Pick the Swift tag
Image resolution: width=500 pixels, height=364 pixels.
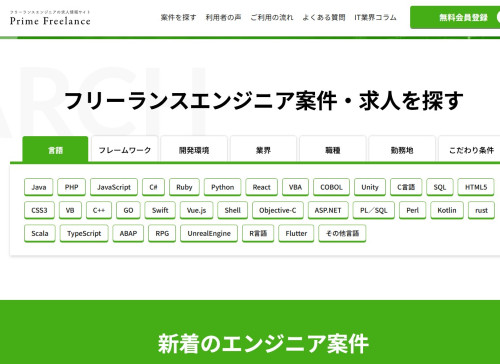tap(160, 210)
